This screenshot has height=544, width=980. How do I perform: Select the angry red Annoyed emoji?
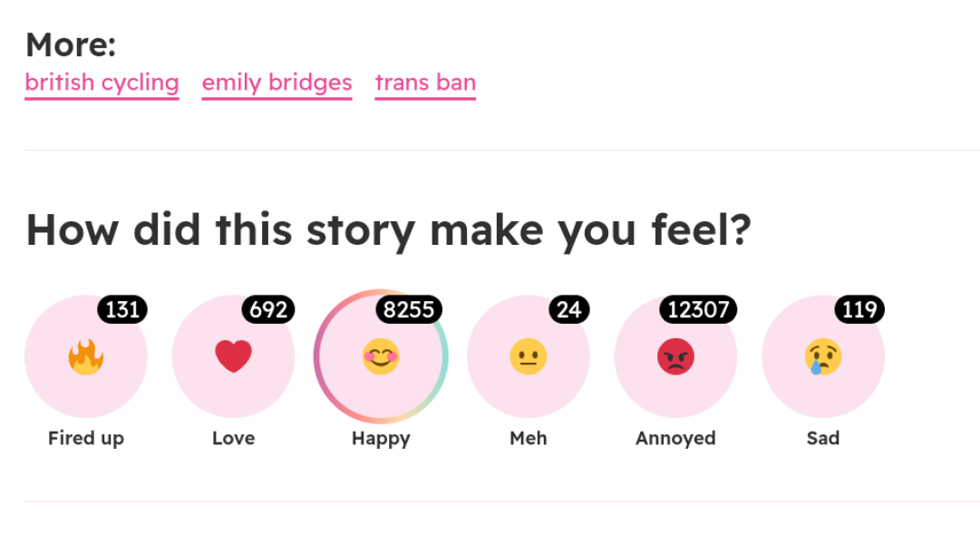point(675,356)
